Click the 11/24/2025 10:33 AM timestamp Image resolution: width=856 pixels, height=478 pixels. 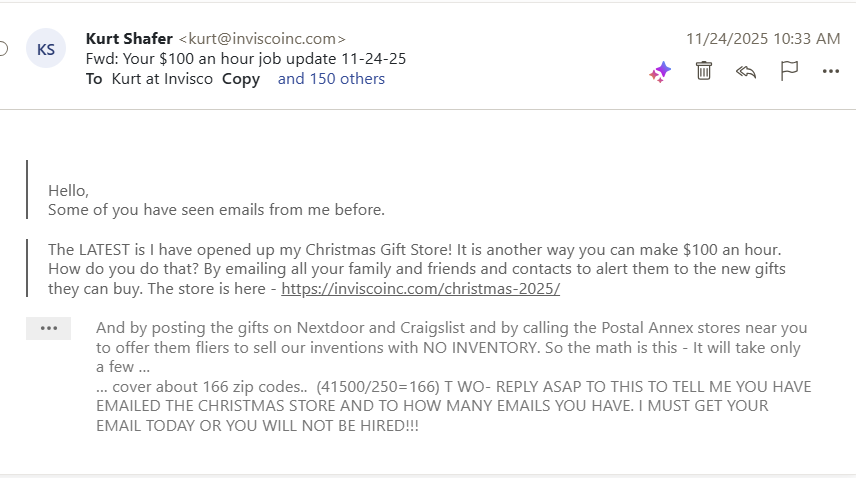coord(762,39)
